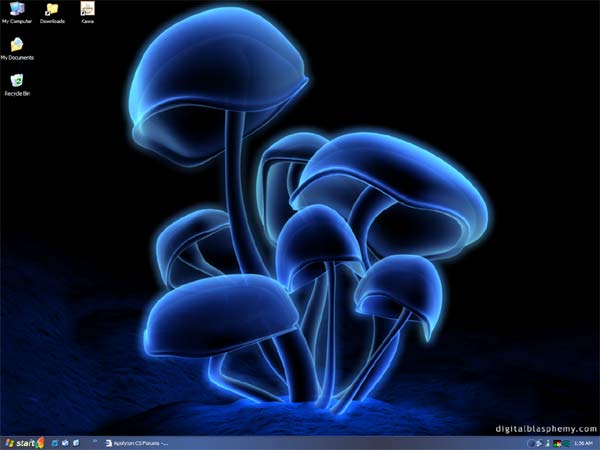Click the Start button
This screenshot has height=450, width=600.
19,442
